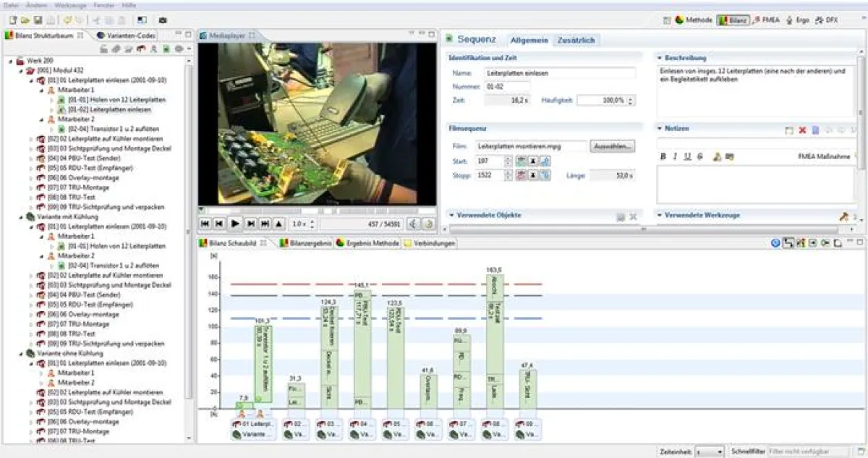The image size is (868, 458).
Task: Apply bold formatting in Notizen editor
Action: pos(663,156)
